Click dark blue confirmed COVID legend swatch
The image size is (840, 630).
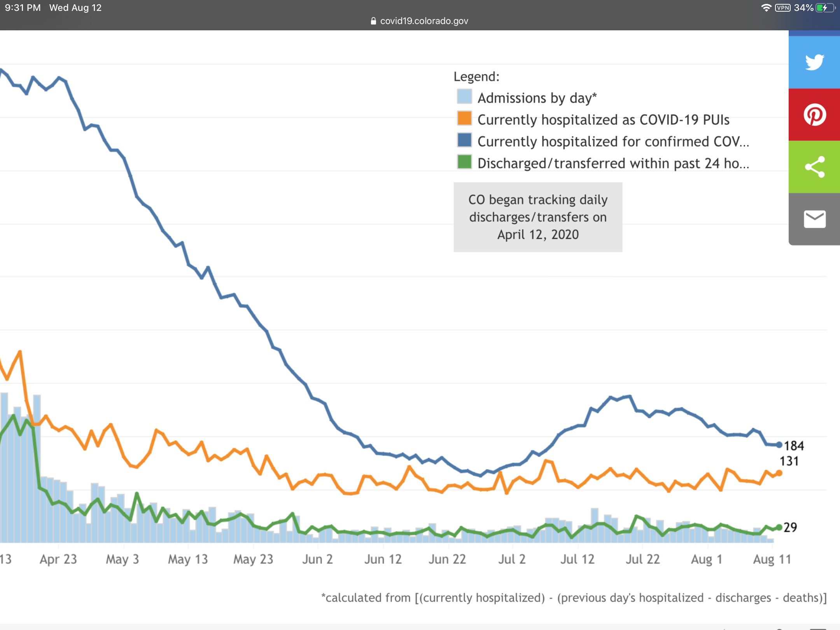pos(464,140)
